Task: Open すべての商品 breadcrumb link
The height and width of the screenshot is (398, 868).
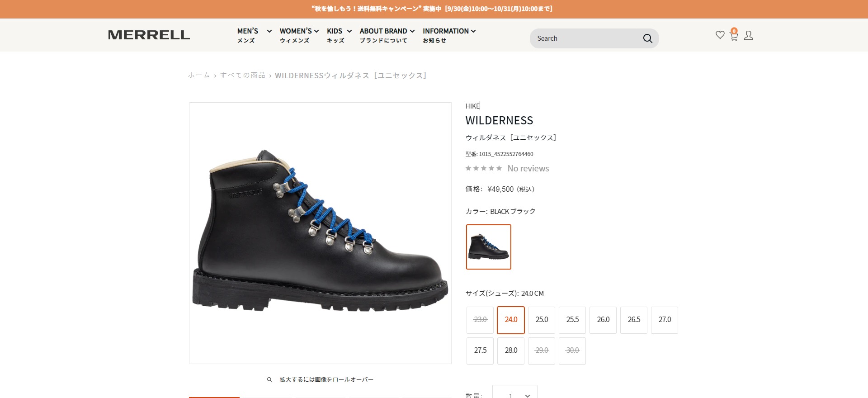Action: click(243, 75)
